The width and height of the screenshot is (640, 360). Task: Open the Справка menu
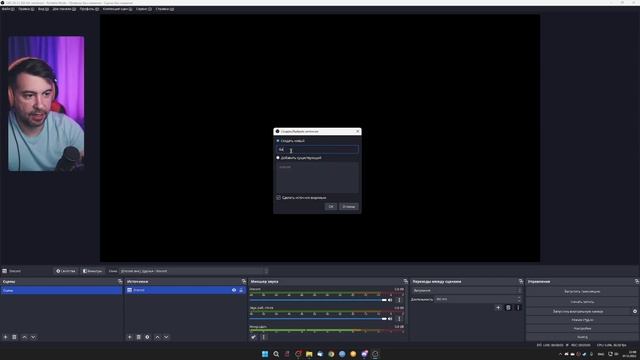164,9
